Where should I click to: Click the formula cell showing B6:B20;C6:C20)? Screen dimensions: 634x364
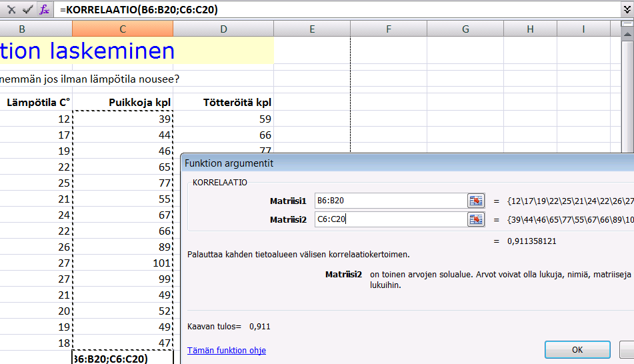(123, 358)
